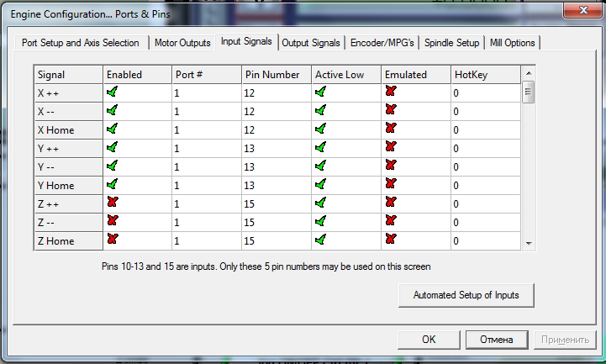Edit HotKey cell for Z Home
Screen dimensions: 606x364
point(486,240)
